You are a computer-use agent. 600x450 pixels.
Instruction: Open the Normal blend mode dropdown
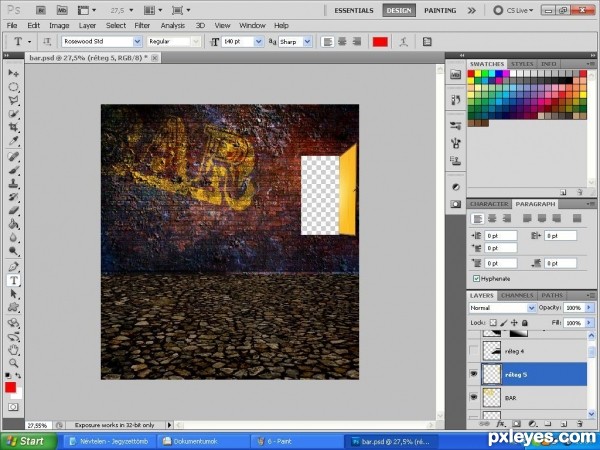tap(531, 308)
